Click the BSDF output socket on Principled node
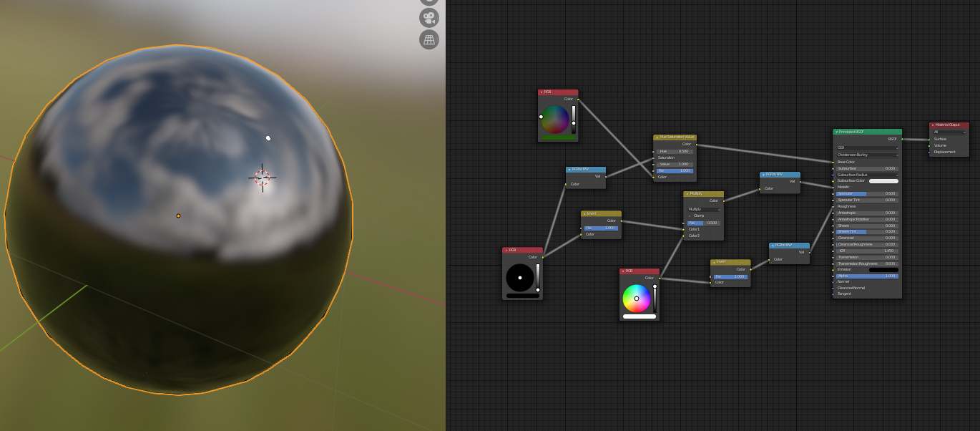The height and width of the screenshot is (431, 980). tap(901, 139)
